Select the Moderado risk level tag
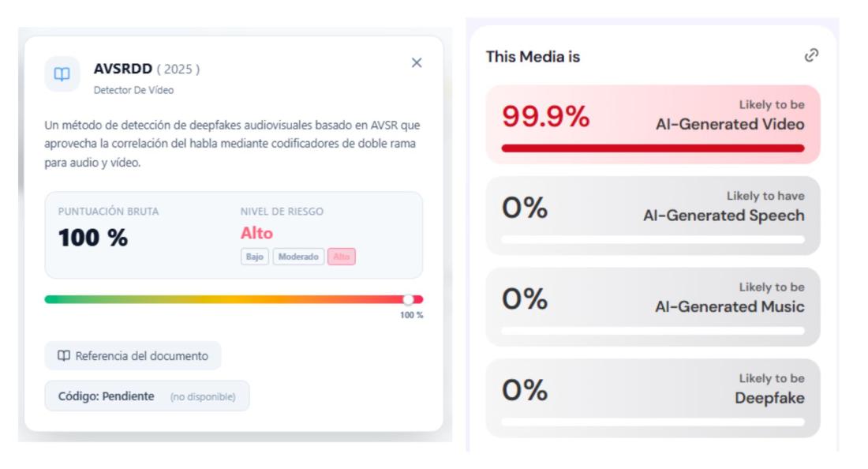The width and height of the screenshot is (868, 469). [x=299, y=257]
